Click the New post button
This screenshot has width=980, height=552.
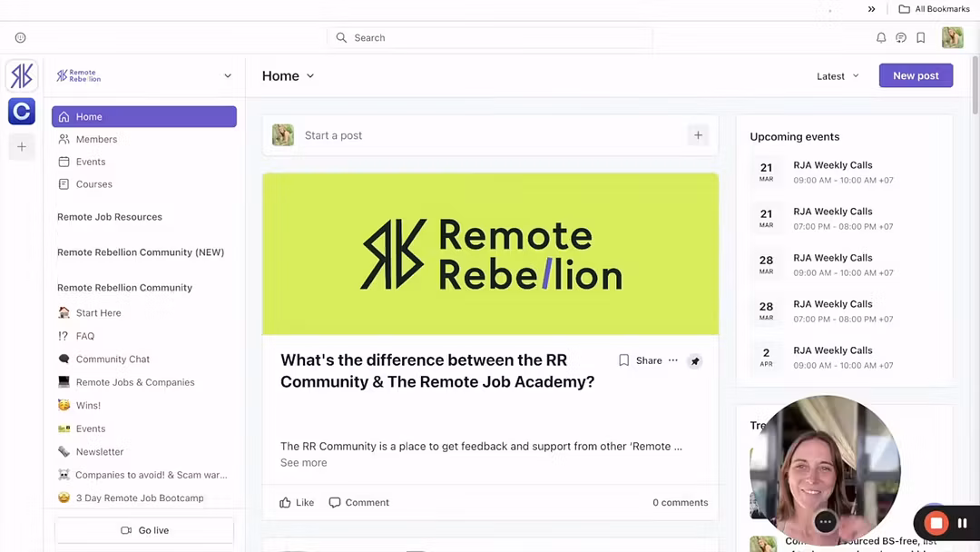point(916,75)
